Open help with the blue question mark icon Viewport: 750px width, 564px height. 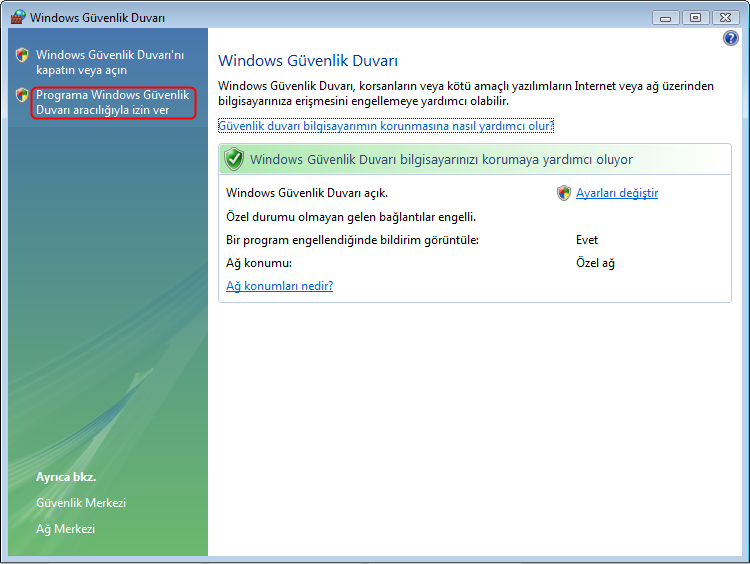730,38
